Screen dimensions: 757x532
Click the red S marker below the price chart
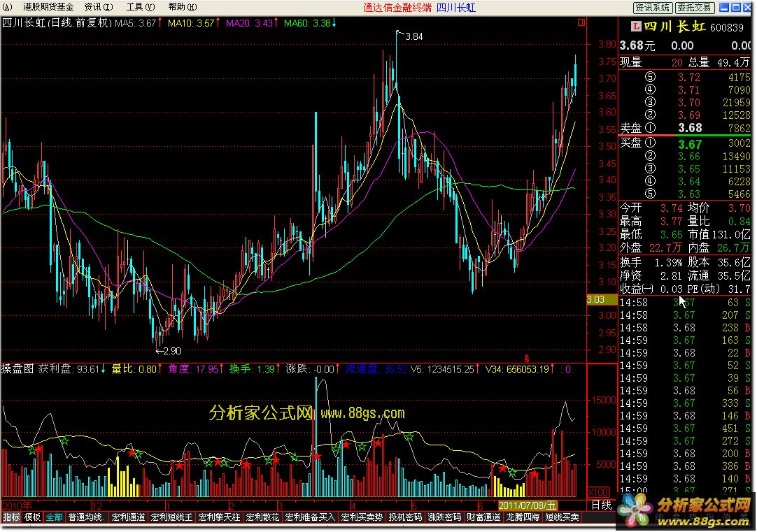click(526, 359)
